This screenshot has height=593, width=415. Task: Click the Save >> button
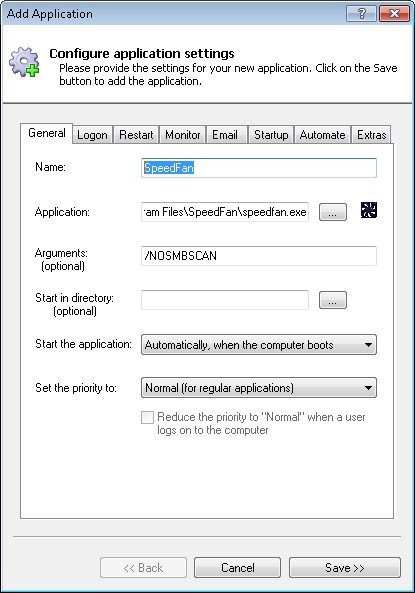tap(345, 568)
